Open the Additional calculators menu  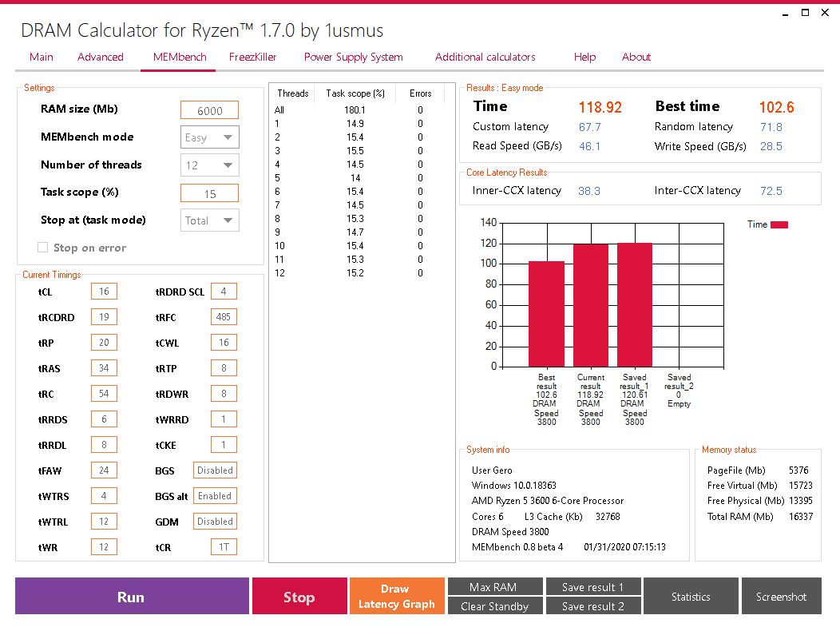click(x=485, y=57)
